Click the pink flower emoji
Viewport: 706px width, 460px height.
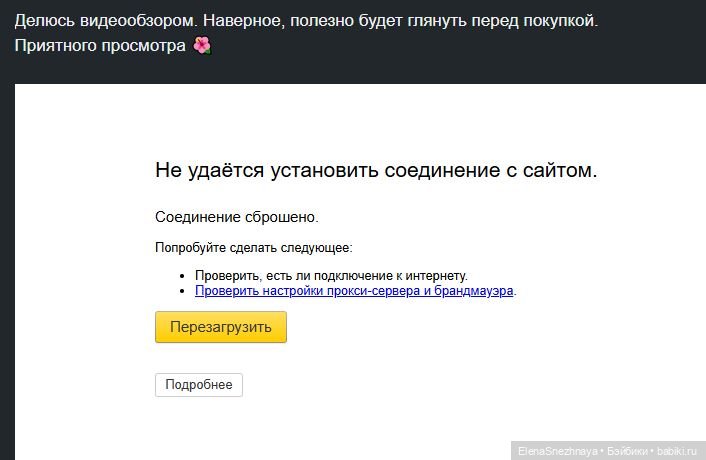tap(202, 45)
